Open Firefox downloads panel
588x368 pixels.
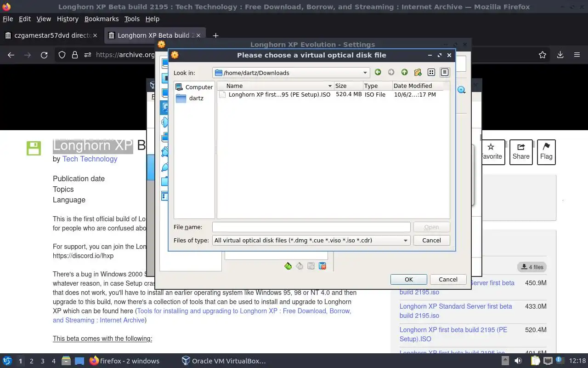tap(560, 55)
